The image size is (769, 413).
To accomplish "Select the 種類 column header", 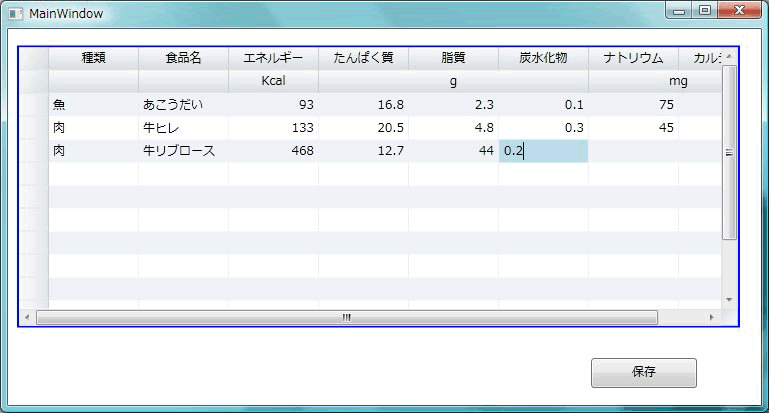I will click(94, 58).
